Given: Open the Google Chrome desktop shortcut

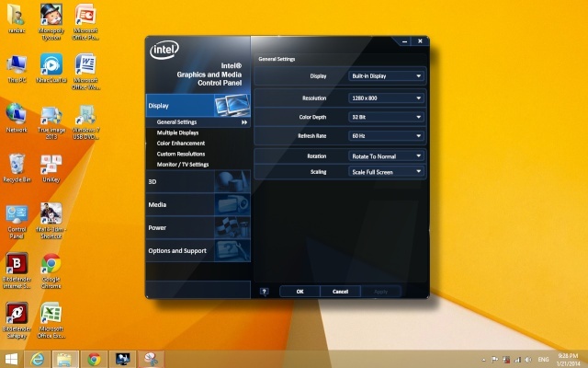Looking at the screenshot, I should coord(51,270).
